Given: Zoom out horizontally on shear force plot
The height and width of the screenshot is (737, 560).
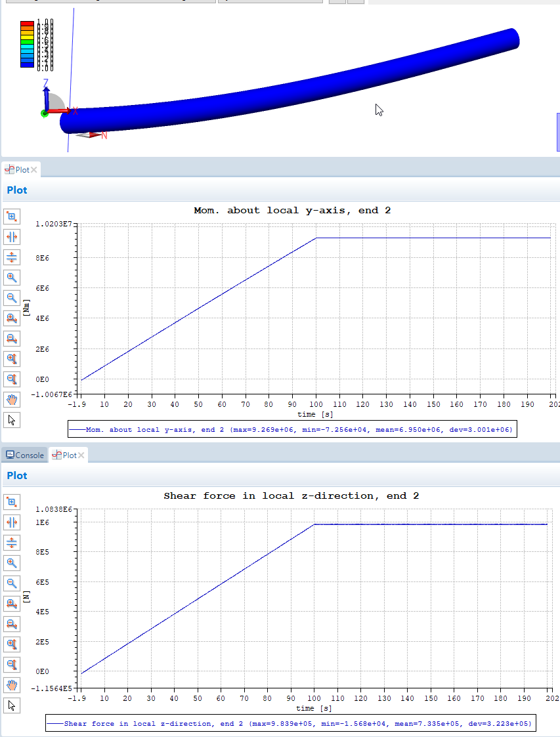Looking at the screenshot, I should point(12,623).
